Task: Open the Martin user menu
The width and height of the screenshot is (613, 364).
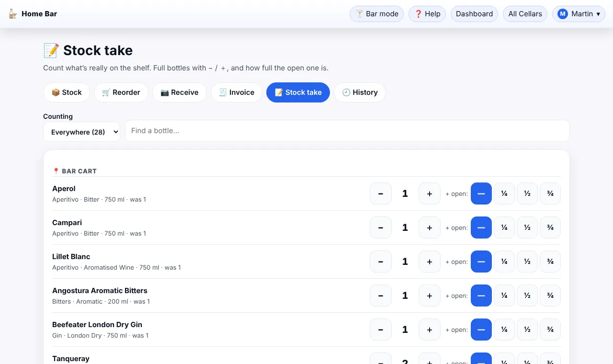Action: 579,14
